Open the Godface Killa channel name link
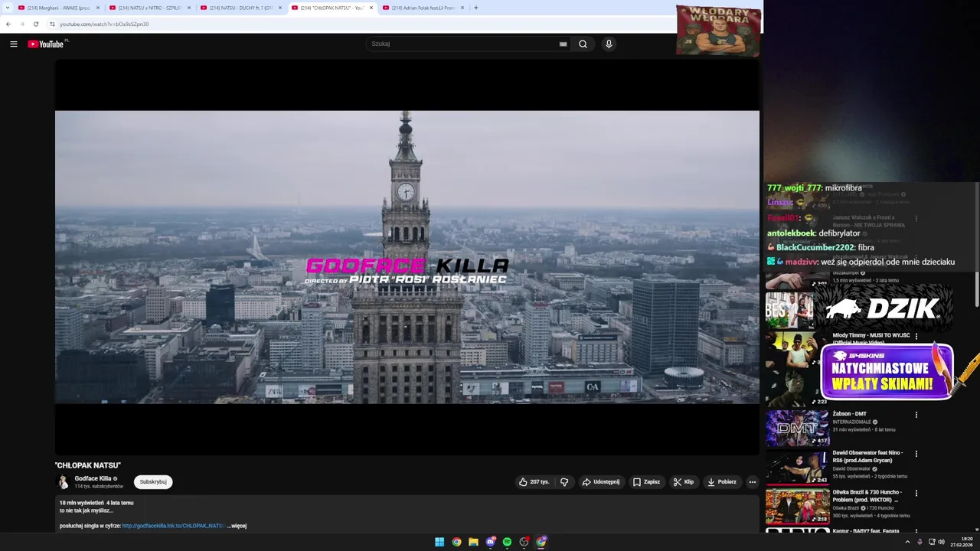 93,478
